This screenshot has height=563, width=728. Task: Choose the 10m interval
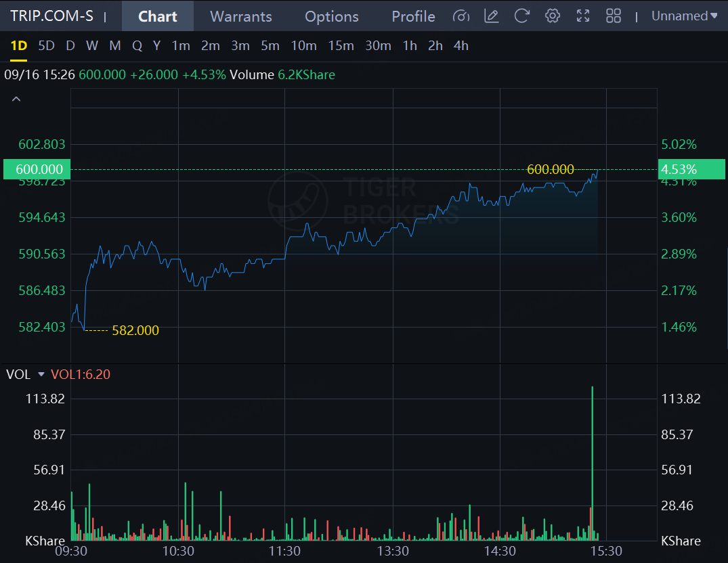click(303, 46)
